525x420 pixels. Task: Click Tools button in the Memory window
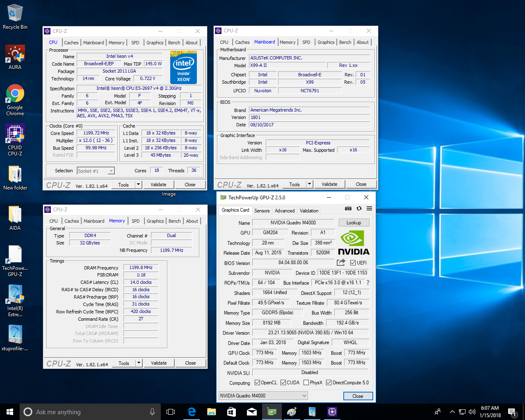(x=124, y=363)
